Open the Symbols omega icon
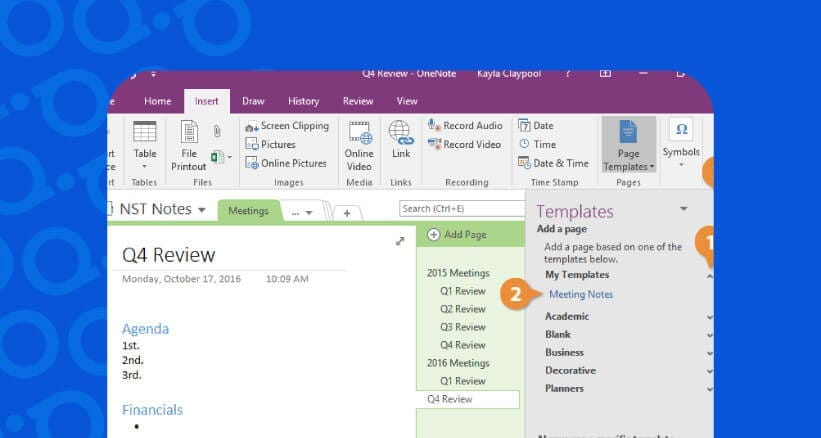Viewport: 821px width, 438px height. [x=681, y=130]
